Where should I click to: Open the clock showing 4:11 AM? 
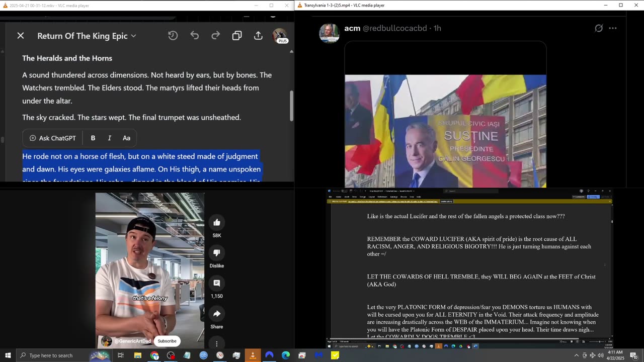[x=615, y=355]
